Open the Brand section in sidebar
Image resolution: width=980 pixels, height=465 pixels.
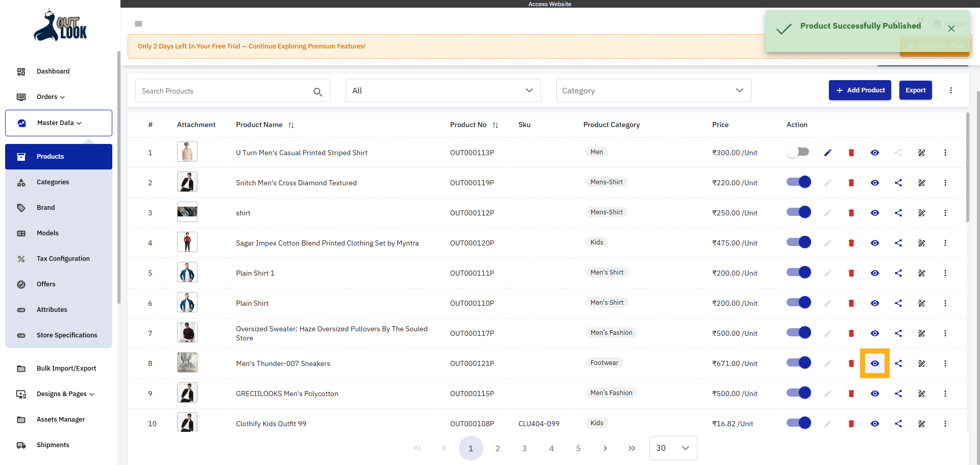[45, 207]
